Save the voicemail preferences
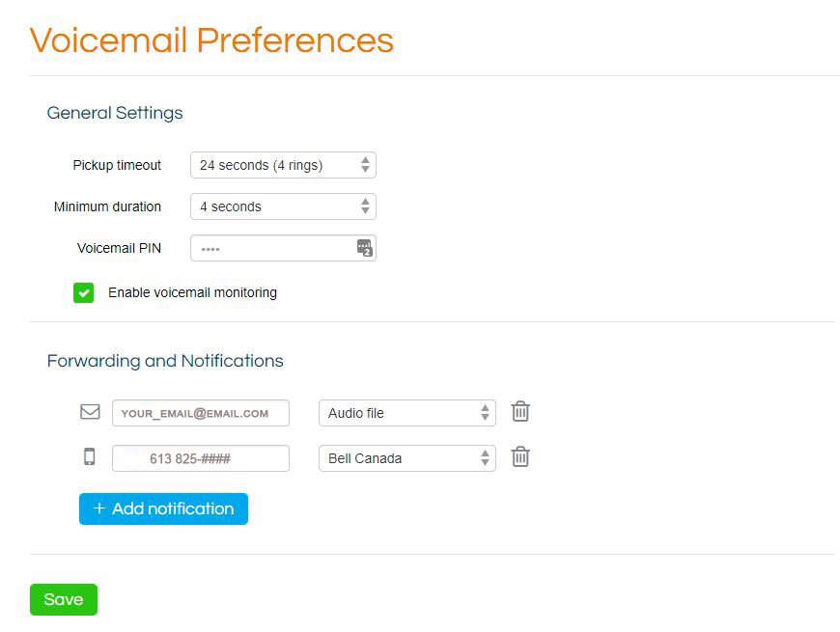The image size is (840, 632). coord(64,599)
